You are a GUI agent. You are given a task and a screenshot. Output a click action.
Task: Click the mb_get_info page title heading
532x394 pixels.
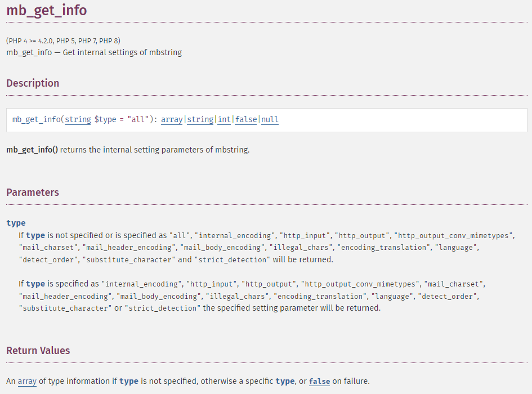tap(47, 10)
